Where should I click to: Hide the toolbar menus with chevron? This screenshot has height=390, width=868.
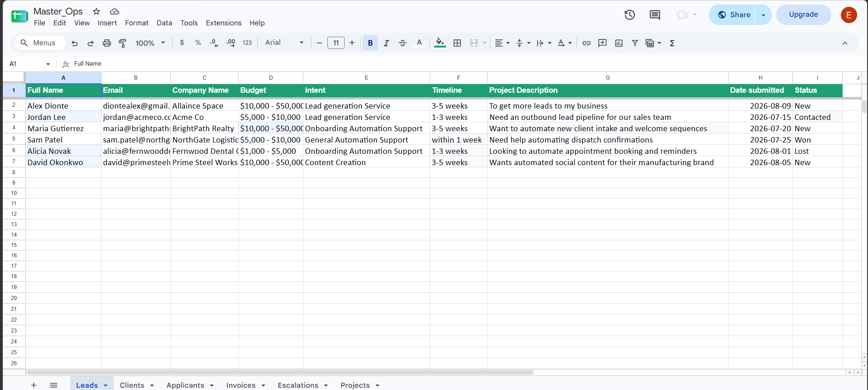point(845,43)
